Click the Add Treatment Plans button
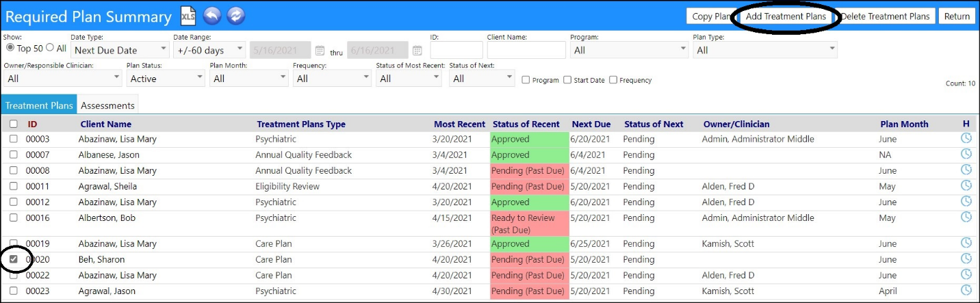980x303 pixels. tap(786, 16)
